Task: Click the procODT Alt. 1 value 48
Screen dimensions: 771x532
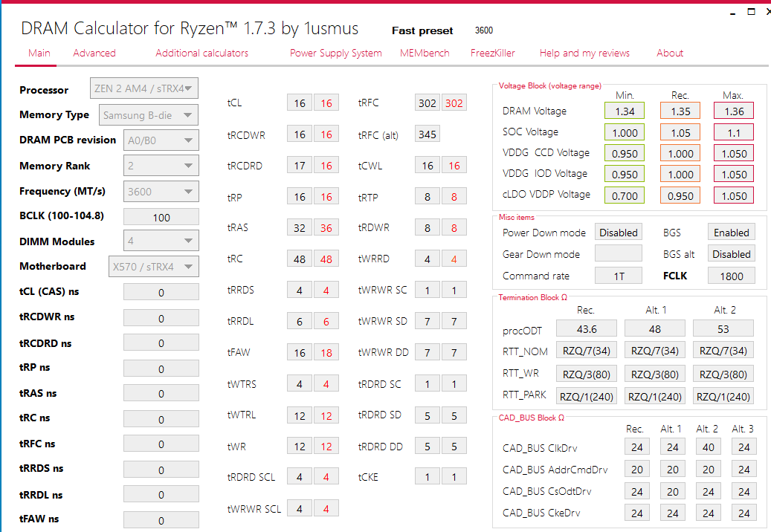Action: [x=655, y=328]
